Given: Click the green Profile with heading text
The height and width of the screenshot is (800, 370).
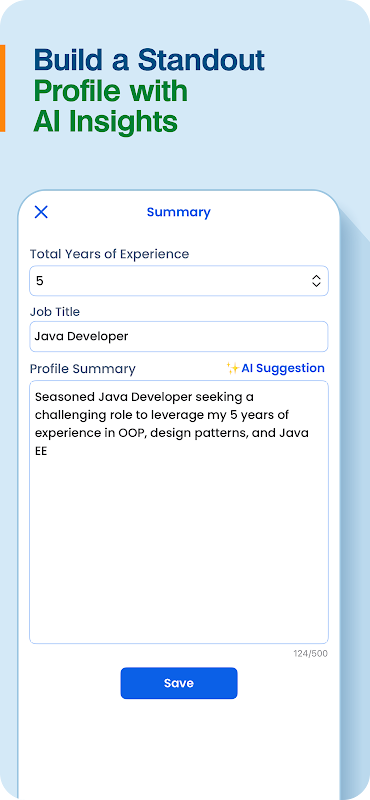Looking at the screenshot, I should click(111, 91).
